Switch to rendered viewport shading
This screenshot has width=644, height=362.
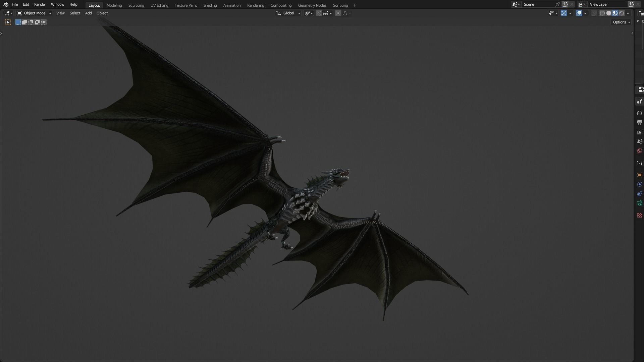(622, 13)
